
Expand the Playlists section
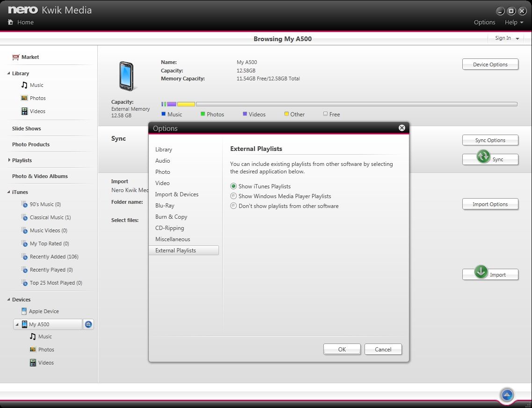[x=9, y=160]
